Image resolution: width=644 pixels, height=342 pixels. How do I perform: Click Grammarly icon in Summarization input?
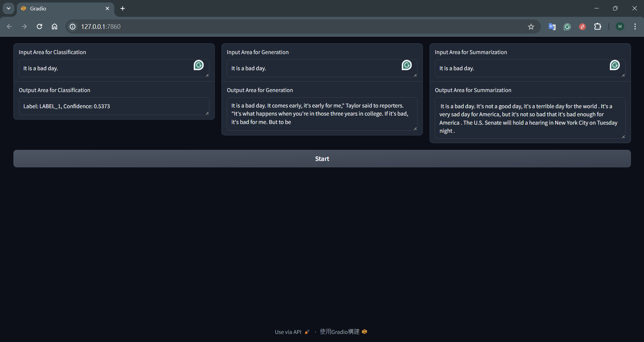click(615, 65)
